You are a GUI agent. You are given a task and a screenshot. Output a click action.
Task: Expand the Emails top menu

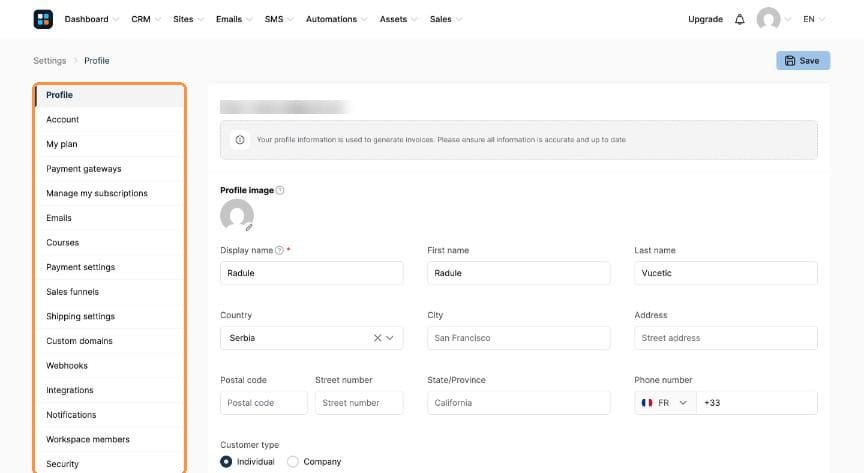click(x=234, y=19)
